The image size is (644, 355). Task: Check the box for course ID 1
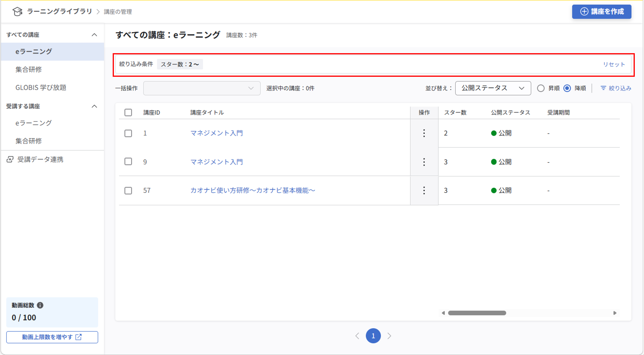tap(128, 133)
